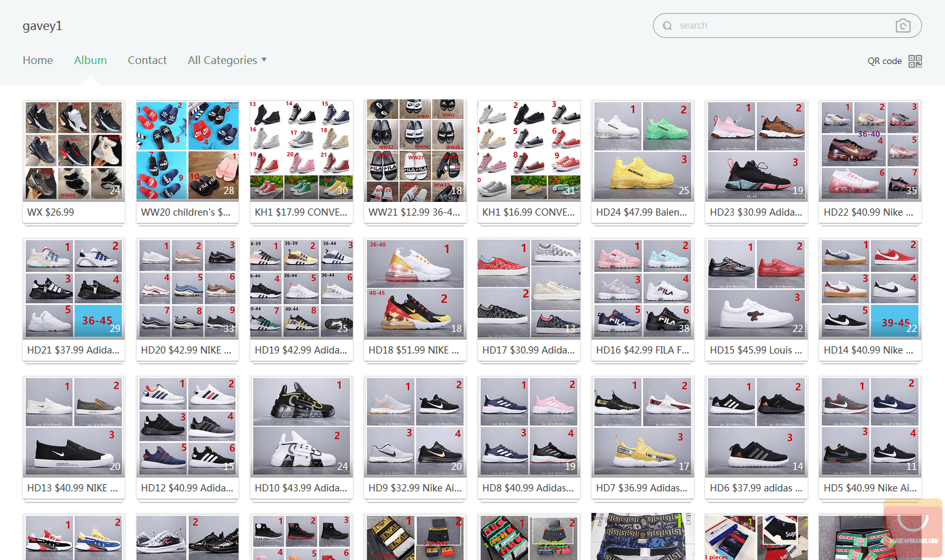Click the 'HD10 $43.99 Adida...' title text
Image resolution: width=945 pixels, height=560 pixels.
click(301, 488)
